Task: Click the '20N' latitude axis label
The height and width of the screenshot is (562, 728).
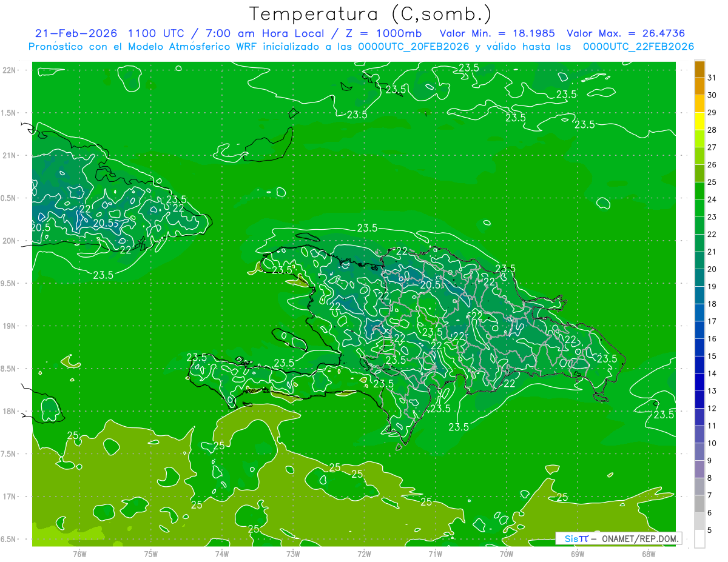Action: click(x=10, y=241)
